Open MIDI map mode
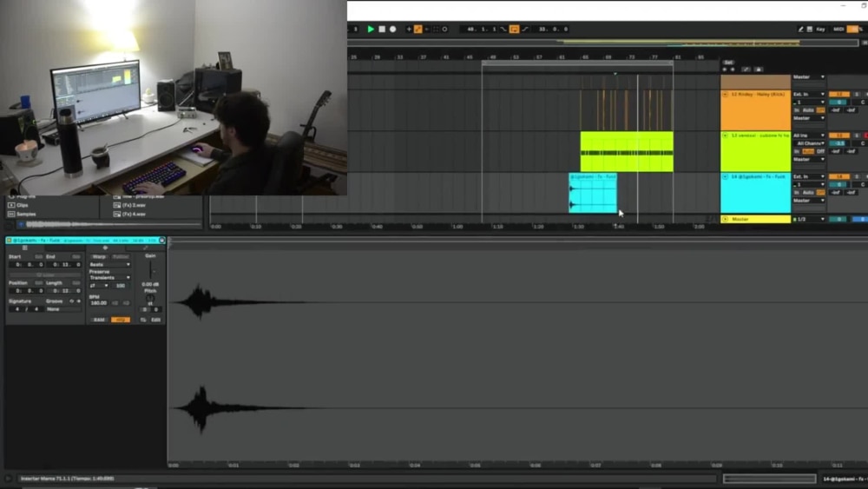Viewport: 868px width, 489px height. pos(838,29)
